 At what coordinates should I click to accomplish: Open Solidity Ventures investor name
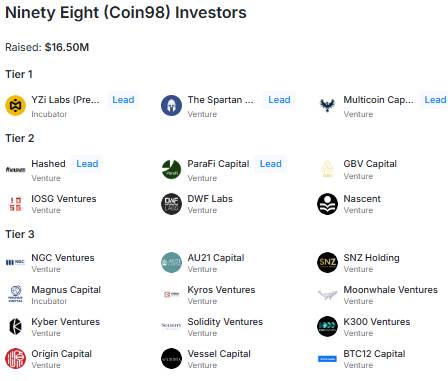coord(225,322)
